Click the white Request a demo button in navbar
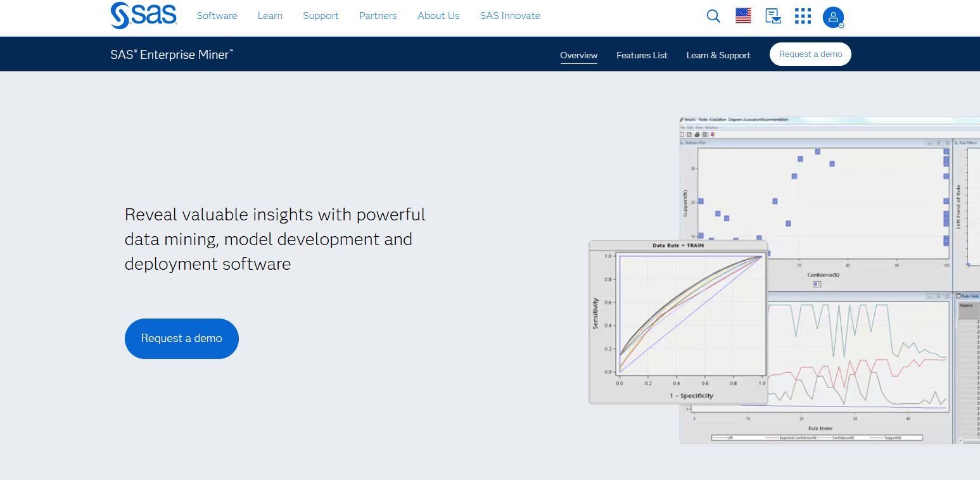The image size is (980, 480). tap(810, 54)
